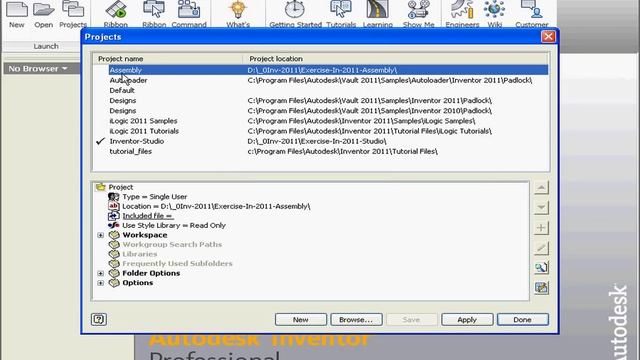Select the Frequently Used Subfolders node
Image resolution: width=640 pixels, height=360 pixels.
click(x=177, y=264)
